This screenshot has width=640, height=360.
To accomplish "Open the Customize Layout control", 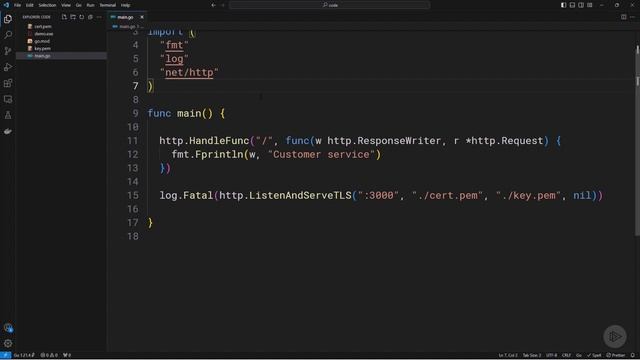I will click(x=590, y=5).
